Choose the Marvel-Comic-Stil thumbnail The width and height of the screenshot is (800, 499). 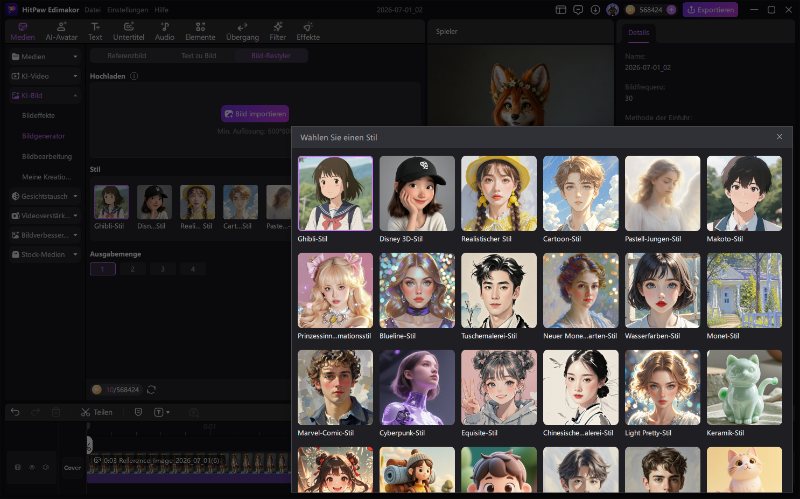(335, 387)
